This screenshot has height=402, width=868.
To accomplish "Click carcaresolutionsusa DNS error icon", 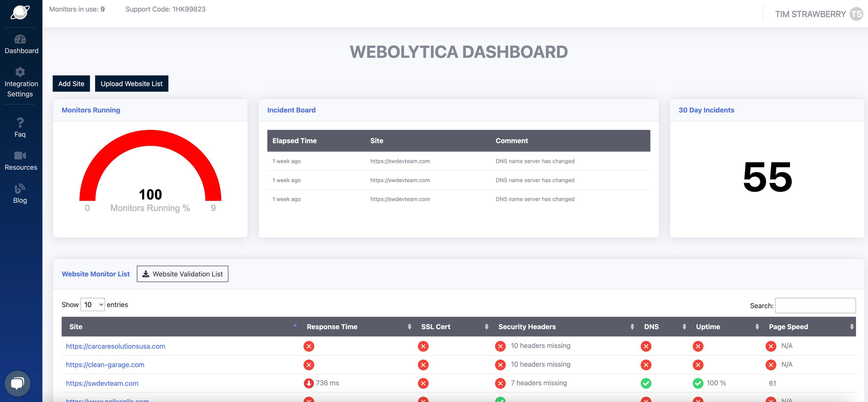I will 646,346.
